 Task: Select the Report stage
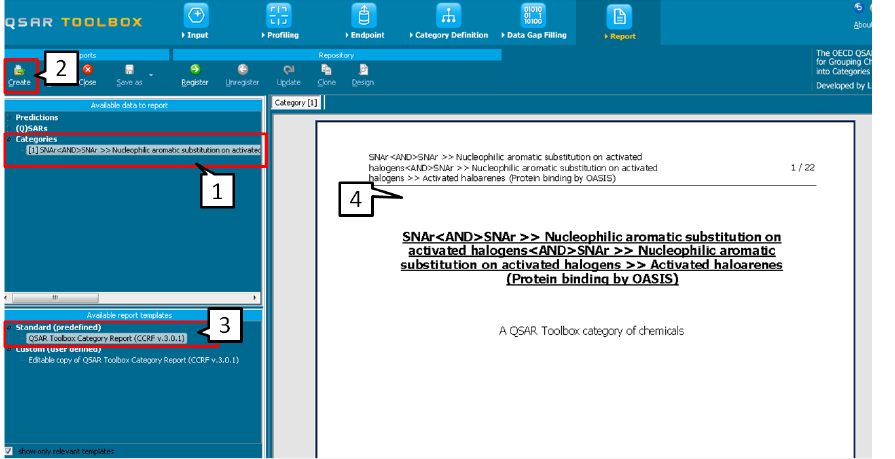tap(619, 22)
